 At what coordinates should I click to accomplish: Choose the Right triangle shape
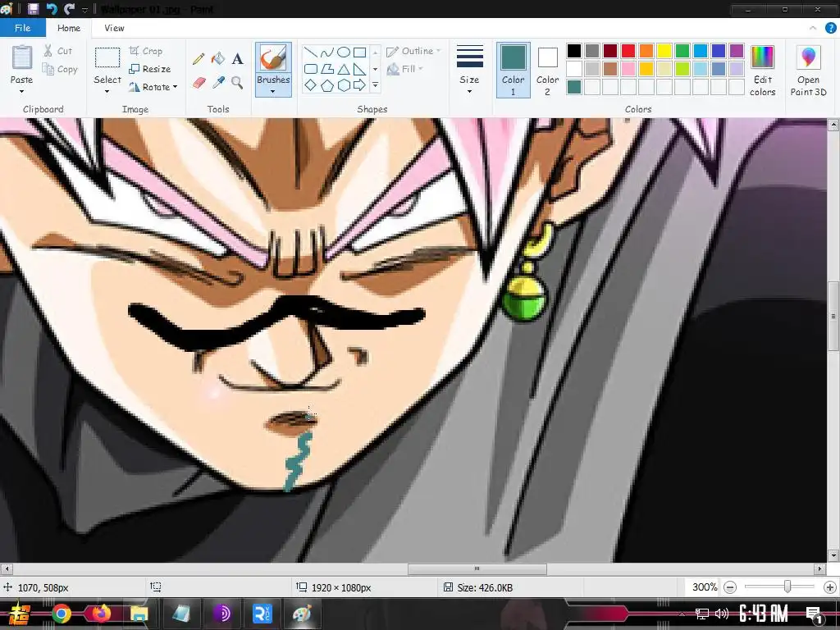click(359, 69)
